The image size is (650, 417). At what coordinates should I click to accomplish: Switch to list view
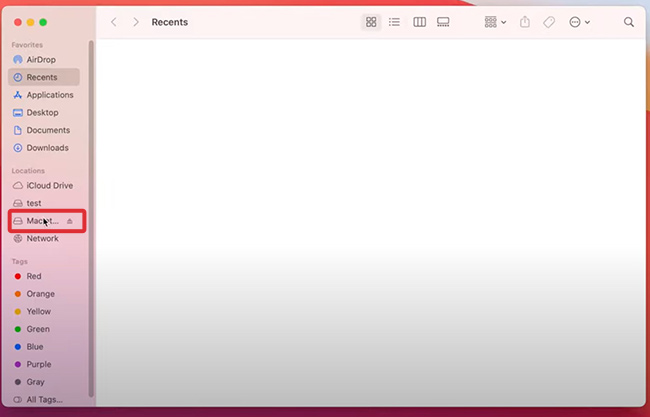(x=395, y=22)
